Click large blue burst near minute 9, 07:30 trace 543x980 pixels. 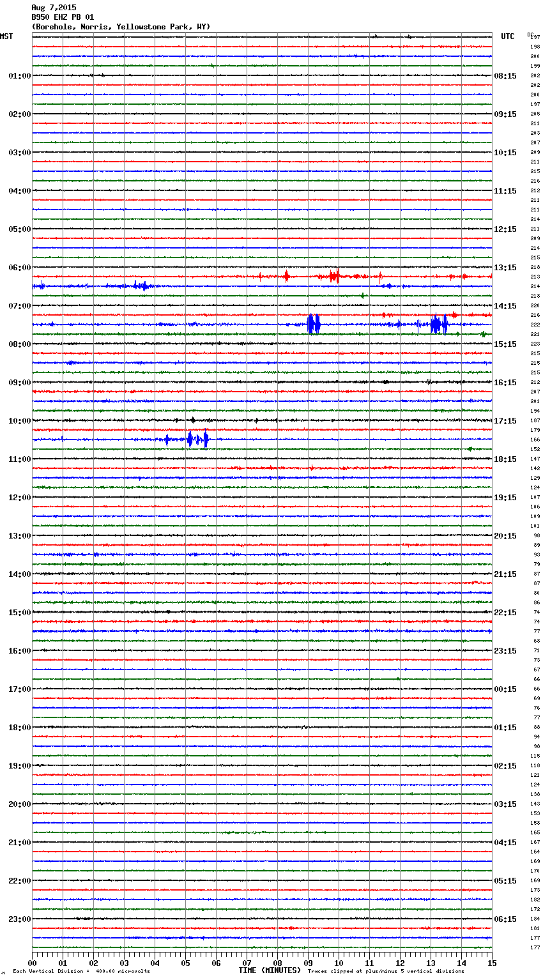[313, 325]
